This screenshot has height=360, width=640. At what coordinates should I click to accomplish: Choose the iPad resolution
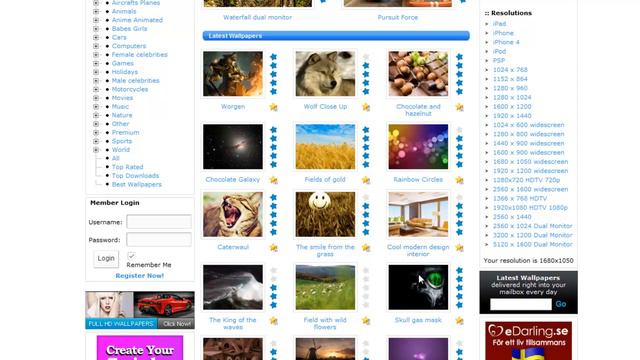(499, 24)
